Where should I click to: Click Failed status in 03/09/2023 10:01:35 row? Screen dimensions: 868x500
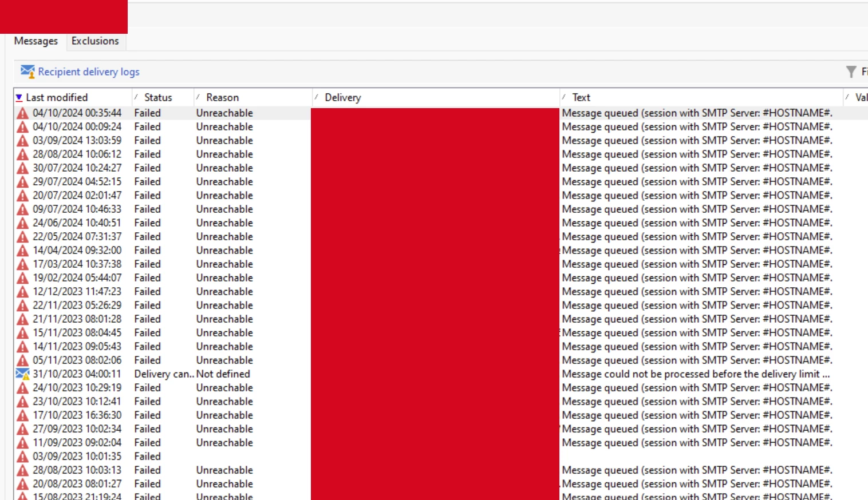pyautogui.click(x=147, y=457)
